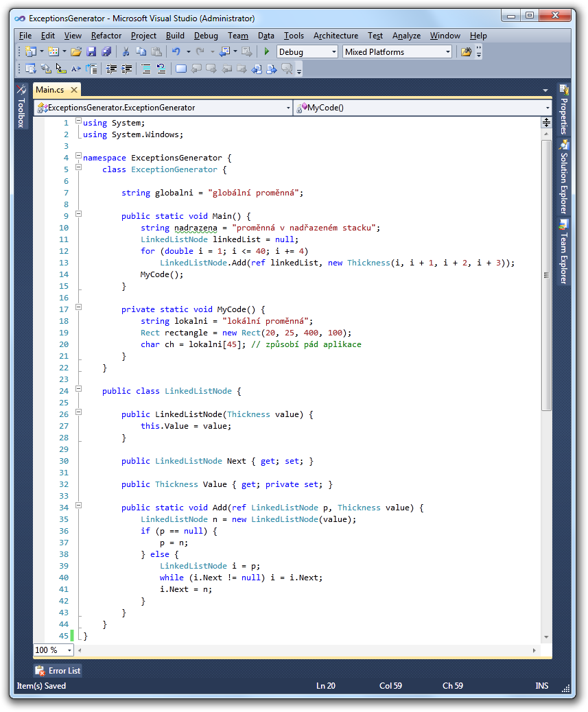588x712 pixels.
Task: Open the Undo history dropdown arrow
Action: (189, 51)
